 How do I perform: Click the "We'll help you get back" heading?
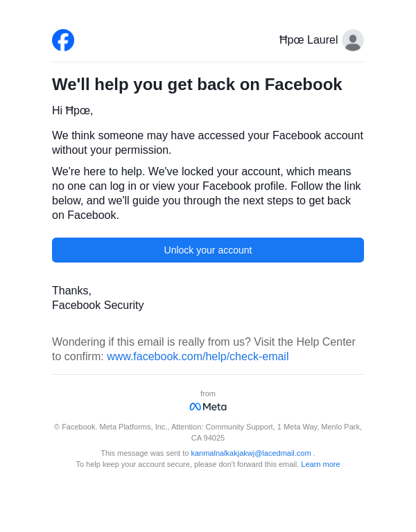pos(197,85)
